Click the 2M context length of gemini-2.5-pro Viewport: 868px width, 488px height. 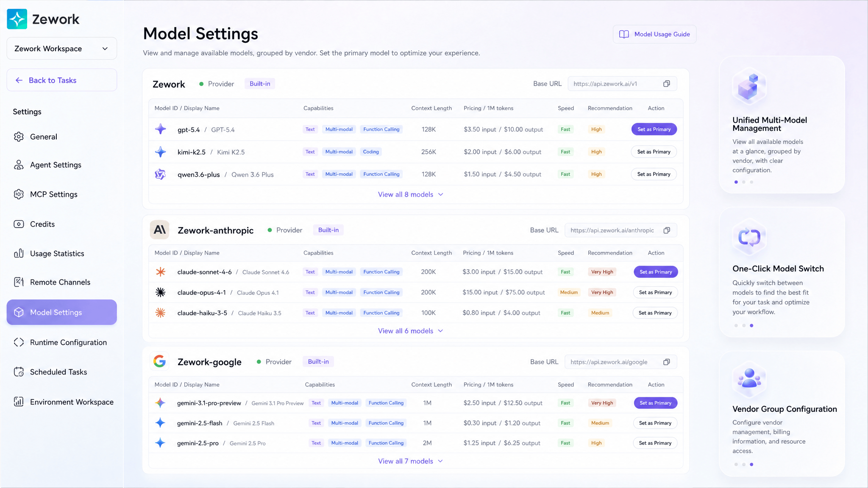[x=427, y=443]
